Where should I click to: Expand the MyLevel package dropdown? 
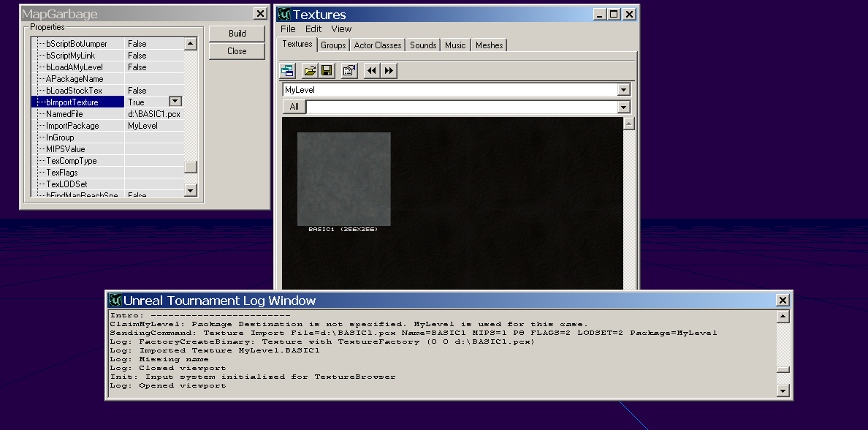(623, 89)
